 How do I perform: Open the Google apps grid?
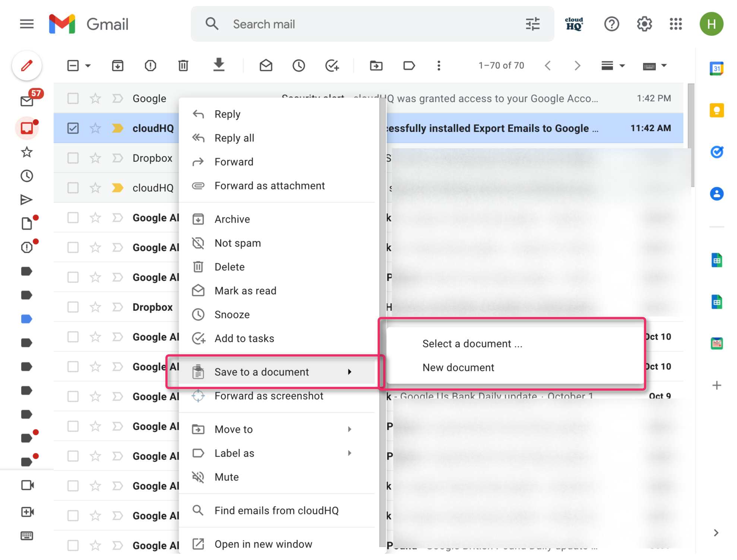coord(676,24)
